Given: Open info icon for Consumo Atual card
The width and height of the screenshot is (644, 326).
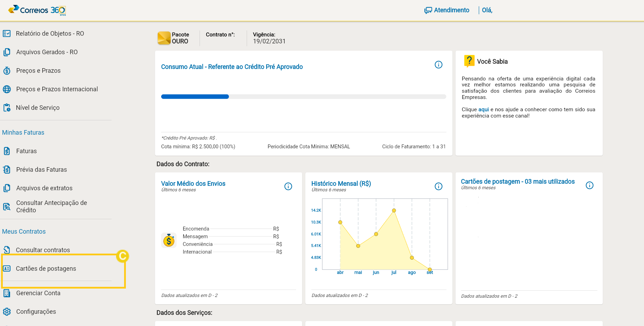Looking at the screenshot, I should click(438, 65).
